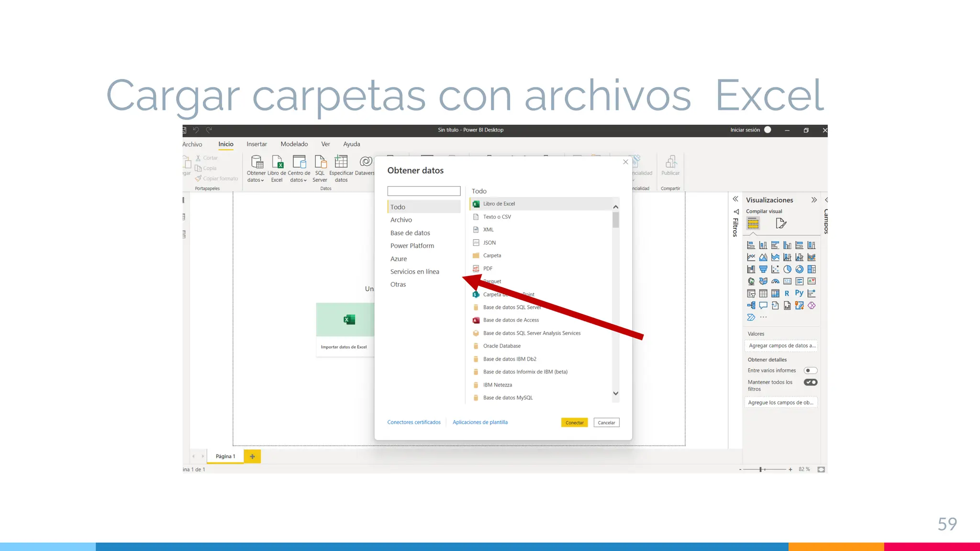Select Servicios en línea category
980x551 pixels.
(414, 272)
